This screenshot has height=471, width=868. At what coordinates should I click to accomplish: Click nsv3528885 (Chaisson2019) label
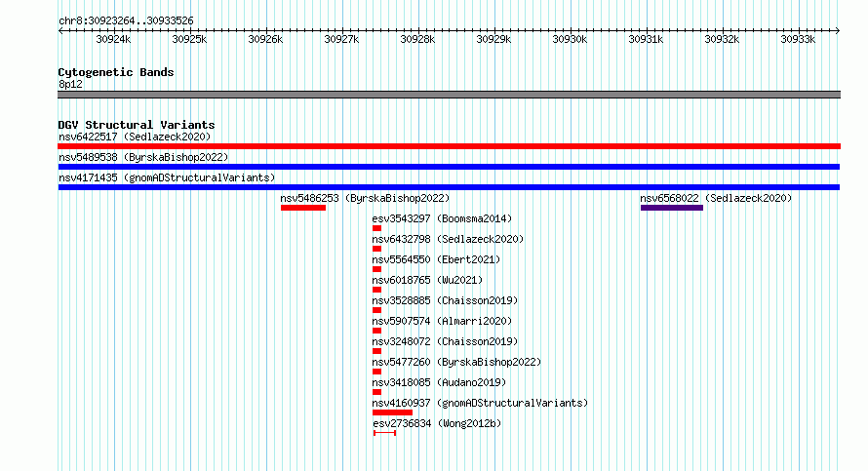coord(445,300)
